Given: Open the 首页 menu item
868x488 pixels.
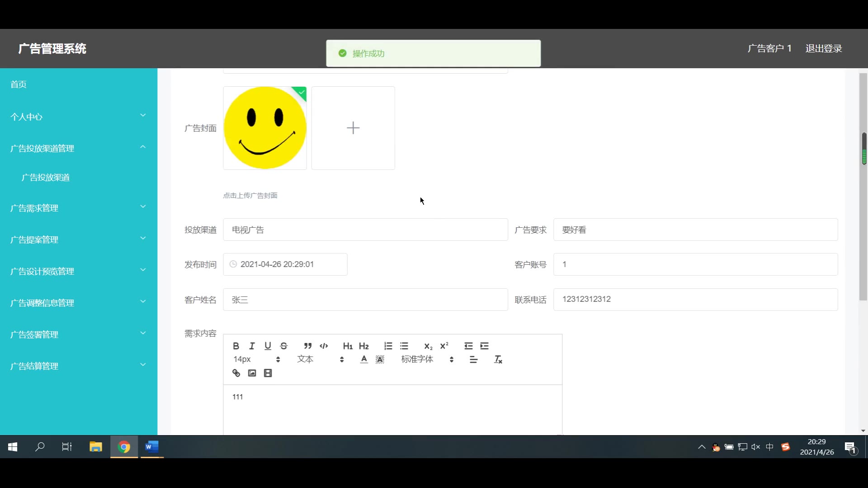Looking at the screenshot, I should [19, 84].
